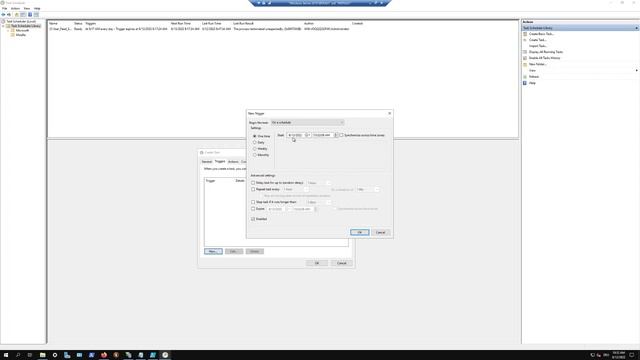This screenshot has width=640, height=360.
Task: Open File Explorer from the taskbar
Action: click(x=42, y=355)
